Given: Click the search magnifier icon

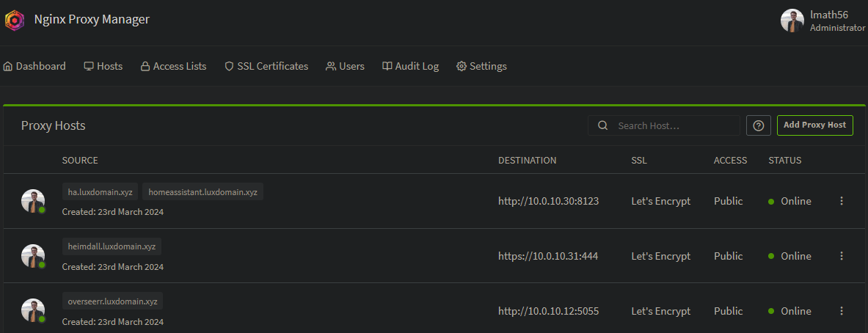Looking at the screenshot, I should 602,125.
